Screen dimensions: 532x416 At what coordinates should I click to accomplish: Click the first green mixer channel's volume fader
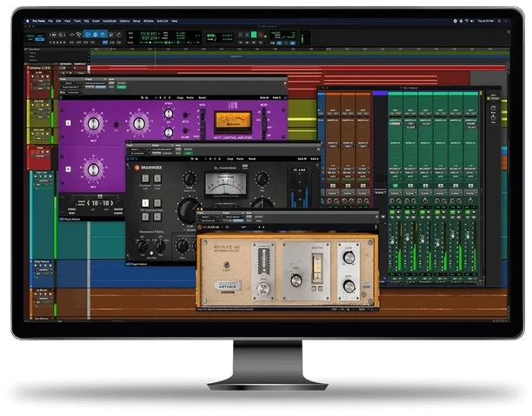pyautogui.click(x=393, y=241)
